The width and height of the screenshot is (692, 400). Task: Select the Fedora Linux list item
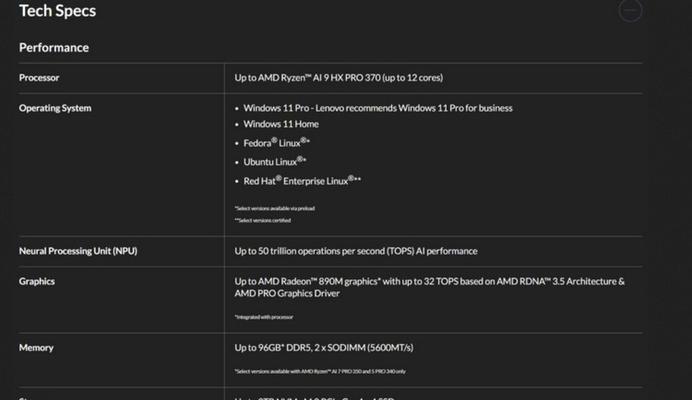tap(276, 143)
